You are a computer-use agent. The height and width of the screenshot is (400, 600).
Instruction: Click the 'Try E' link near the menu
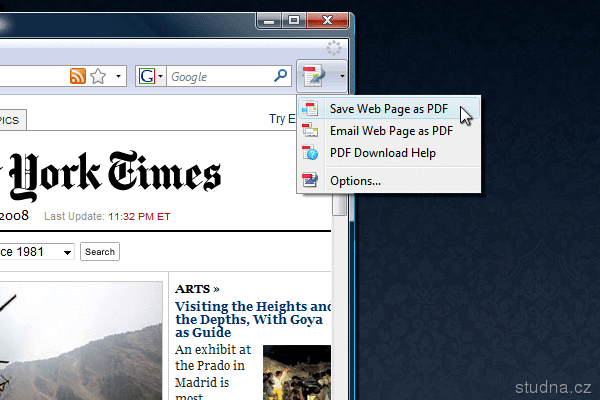click(282, 119)
